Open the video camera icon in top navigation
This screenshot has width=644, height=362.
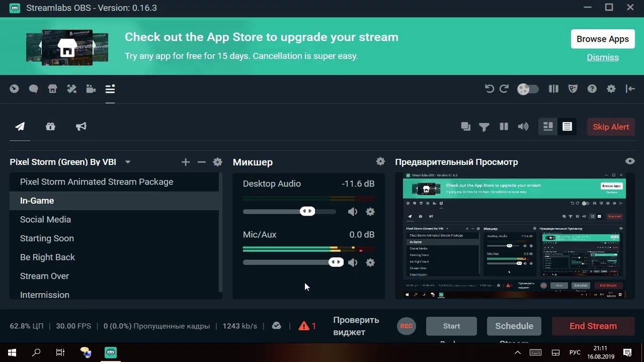pos(91,89)
